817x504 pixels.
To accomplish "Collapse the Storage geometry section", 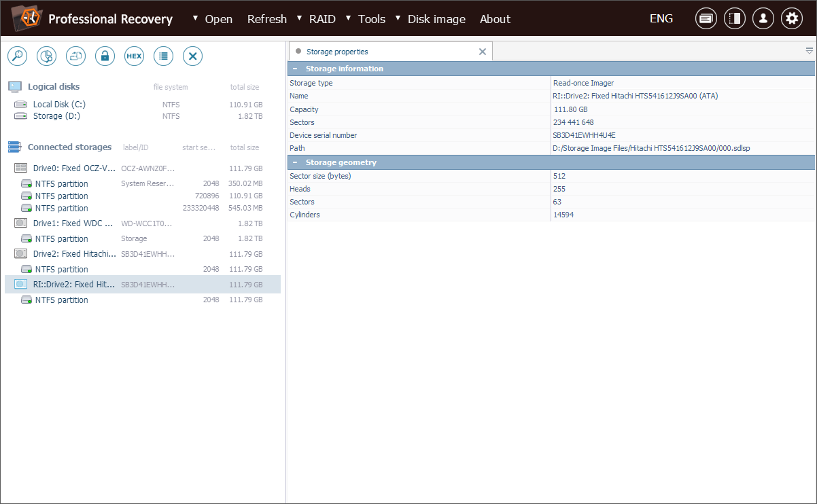I will pyautogui.click(x=295, y=162).
